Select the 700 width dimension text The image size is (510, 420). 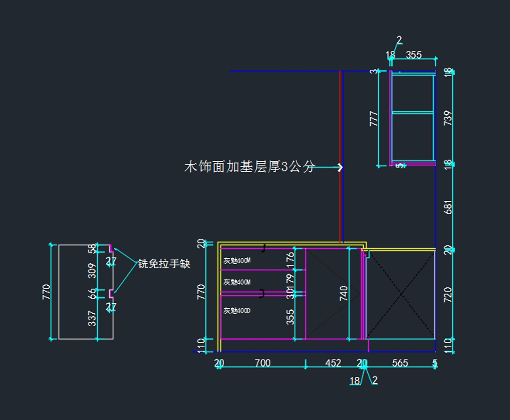click(262, 364)
